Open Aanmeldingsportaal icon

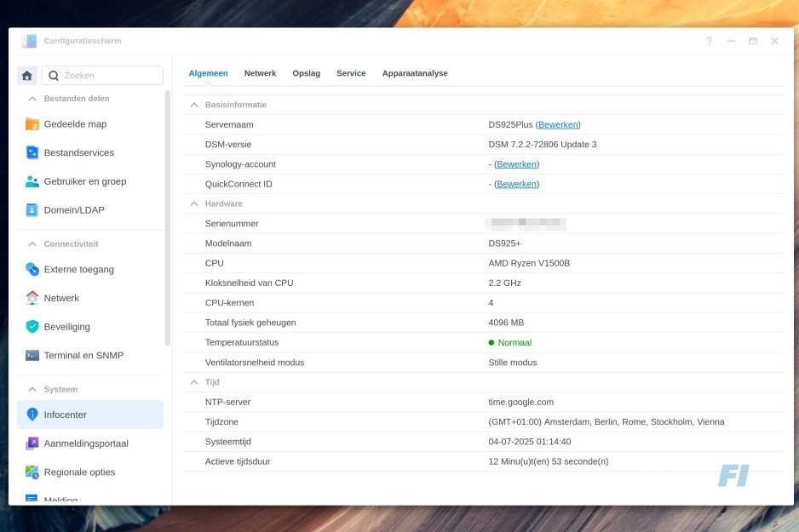(32, 443)
